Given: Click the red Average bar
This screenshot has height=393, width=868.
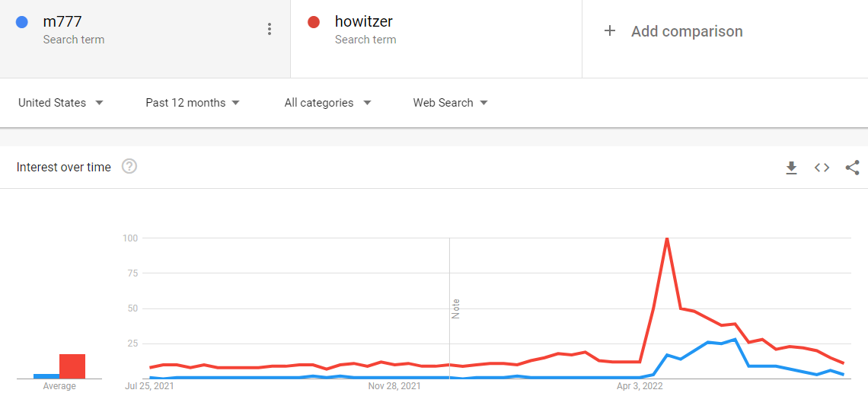Looking at the screenshot, I should pos(72,366).
